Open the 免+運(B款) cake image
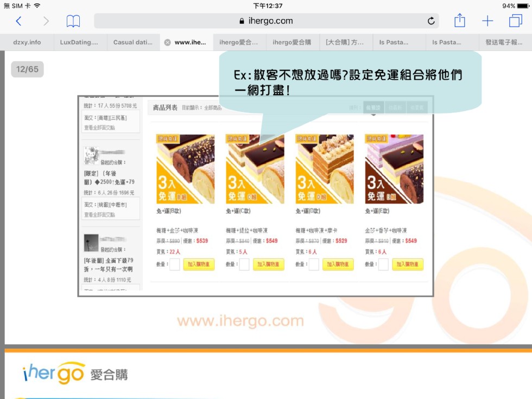Image resolution: width=532 pixels, height=399 pixels. click(185, 169)
